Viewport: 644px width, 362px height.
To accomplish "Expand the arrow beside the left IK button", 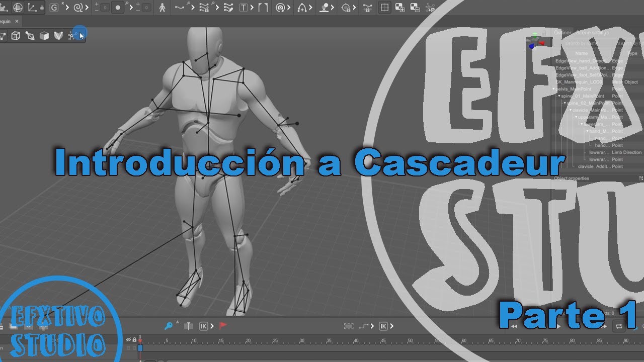I will pyautogui.click(x=212, y=326).
